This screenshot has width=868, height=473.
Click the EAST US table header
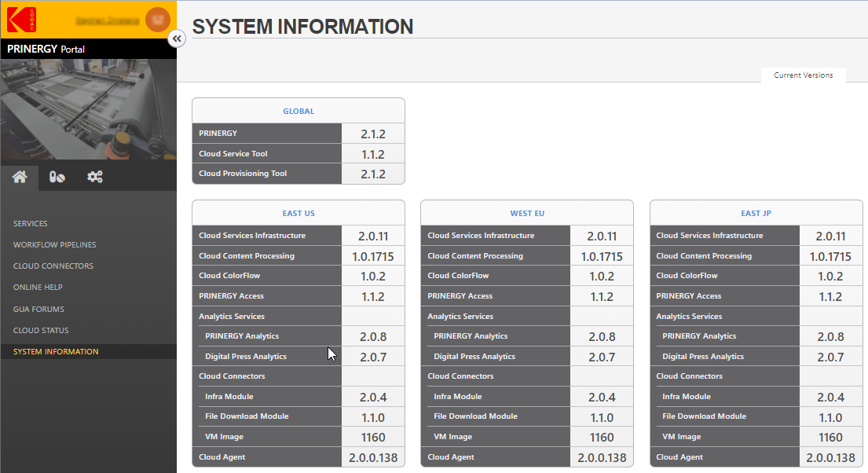coord(298,214)
